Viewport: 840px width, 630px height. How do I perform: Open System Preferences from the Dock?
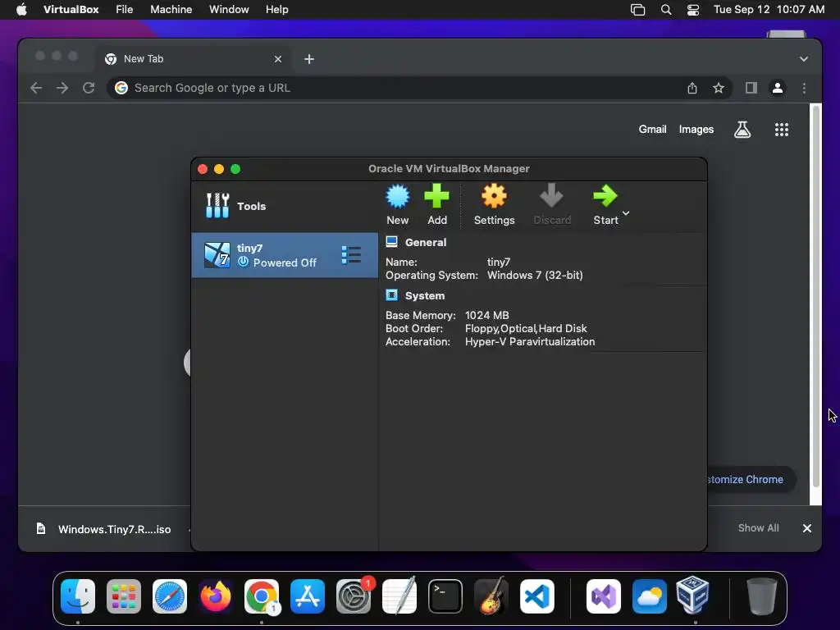pyautogui.click(x=354, y=596)
